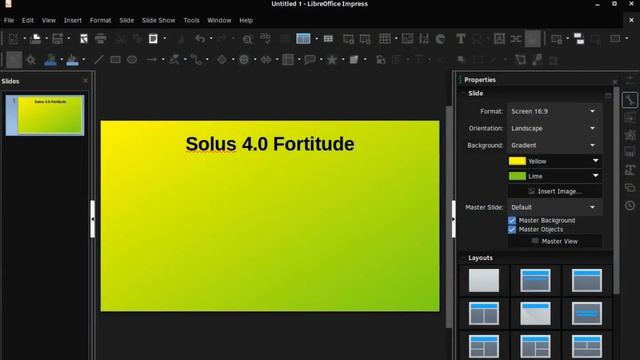Image resolution: width=640 pixels, height=360 pixels.
Task: Open the Insert menu
Action: point(72,20)
